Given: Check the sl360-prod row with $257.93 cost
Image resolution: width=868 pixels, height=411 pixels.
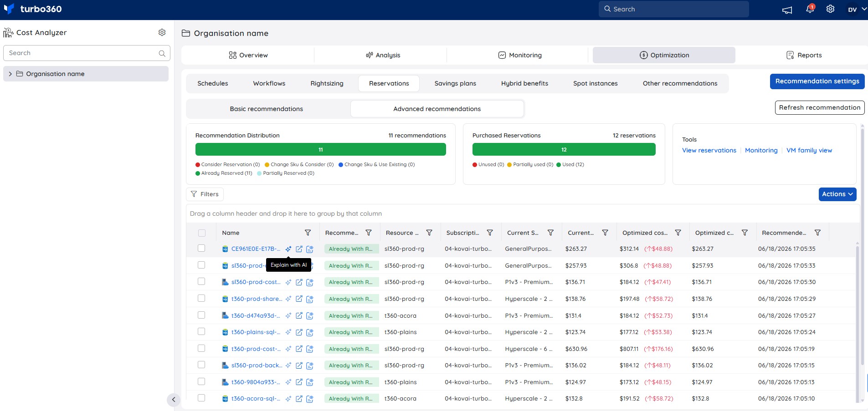Looking at the screenshot, I should [x=201, y=265].
